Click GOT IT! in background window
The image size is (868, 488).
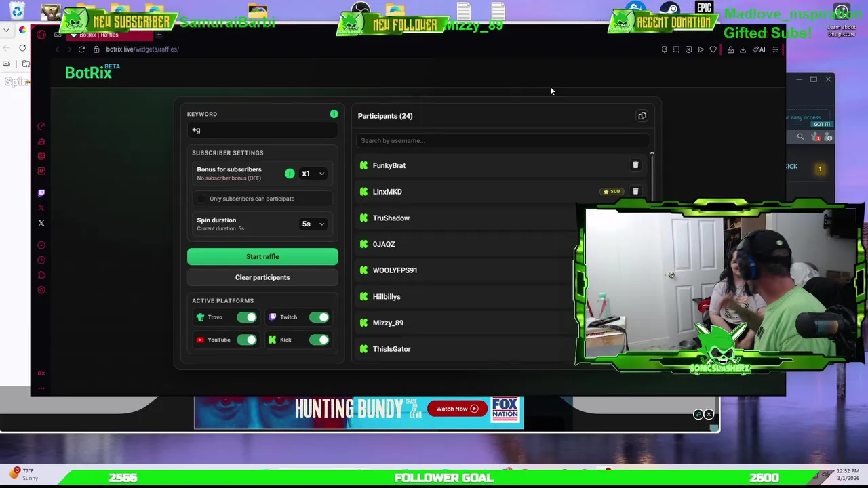[822, 125]
